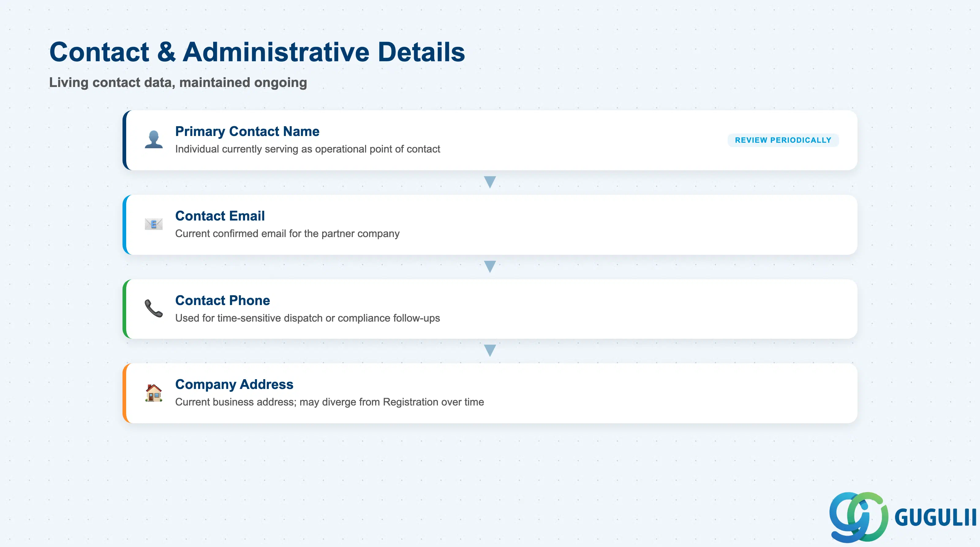Click the 'Living contact data, maintained ongoing' subtitle

[x=178, y=83]
